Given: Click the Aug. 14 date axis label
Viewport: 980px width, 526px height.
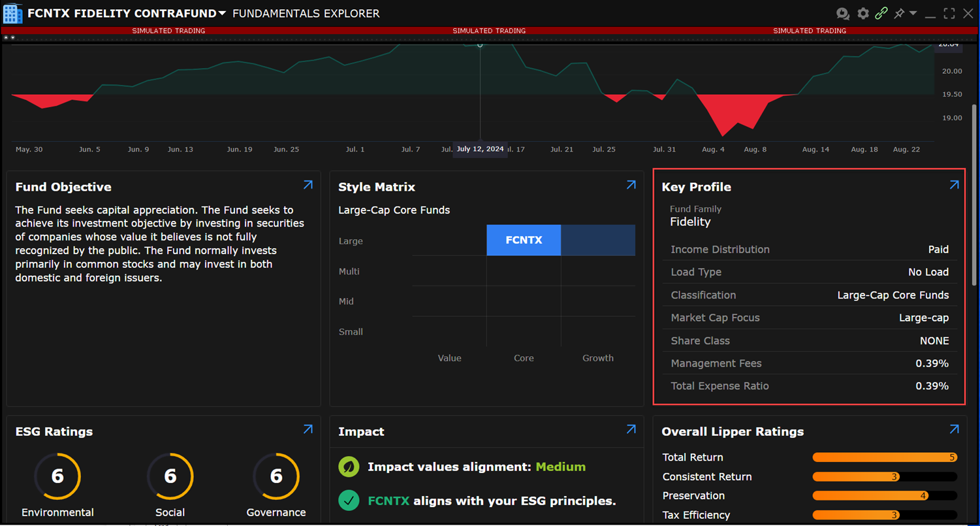Looking at the screenshot, I should [x=815, y=150].
